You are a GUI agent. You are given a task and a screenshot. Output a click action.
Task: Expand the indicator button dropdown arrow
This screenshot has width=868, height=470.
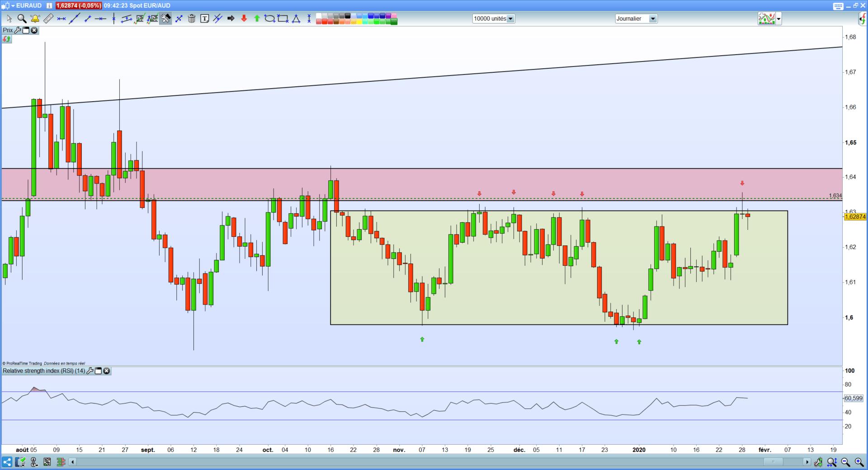tap(778, 19)
